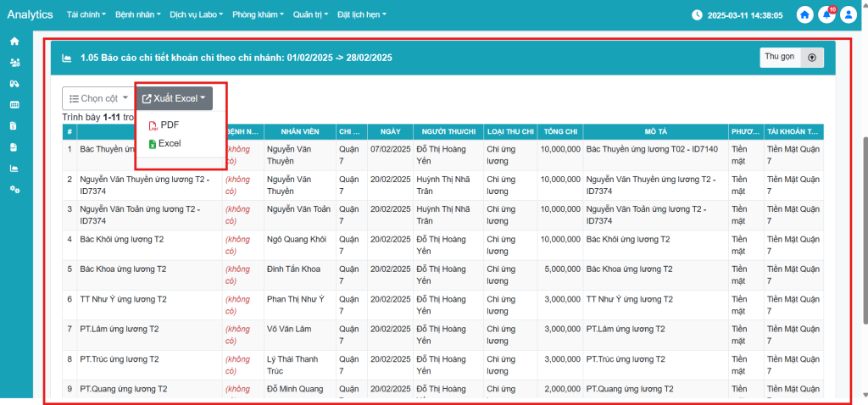This screenshot has height=405, width=868.
Task: Open the Chọn cột dropdown
Action: point(98,98)
